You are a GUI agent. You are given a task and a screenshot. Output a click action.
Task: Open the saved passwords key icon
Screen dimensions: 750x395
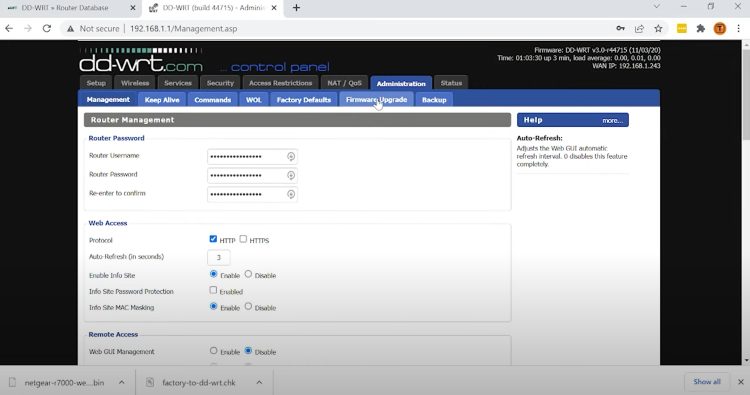[620, 29]
